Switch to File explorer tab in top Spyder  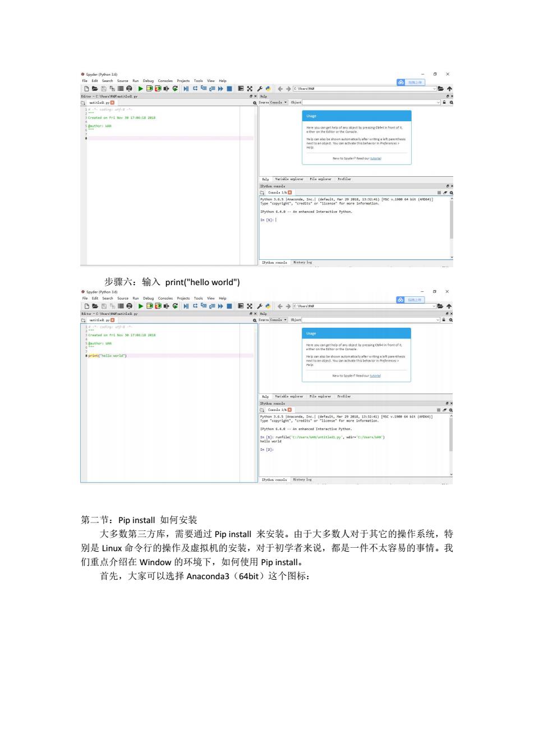click(x=320, y=179)
